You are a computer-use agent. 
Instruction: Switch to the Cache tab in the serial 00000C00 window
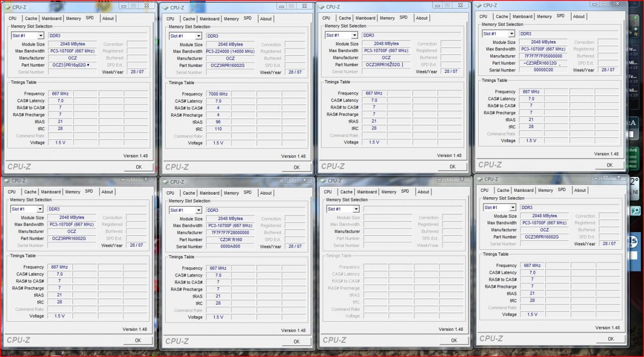(x=502, y=17)
